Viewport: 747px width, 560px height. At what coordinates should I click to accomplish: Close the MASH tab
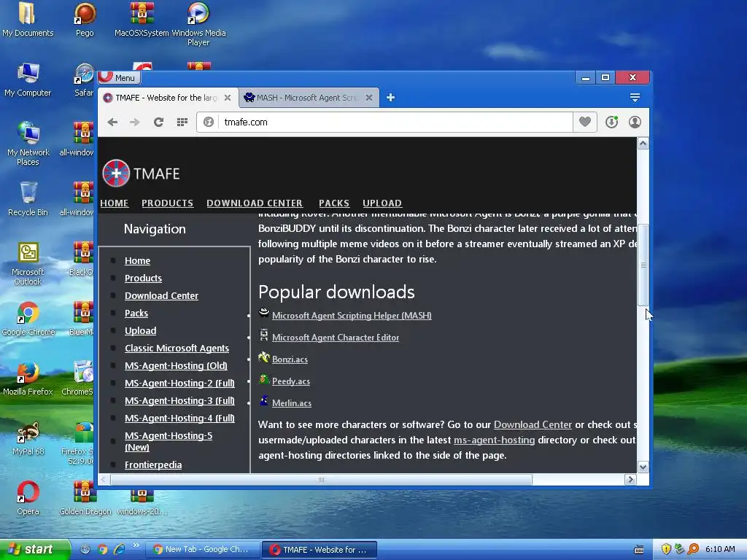point(368,98)
